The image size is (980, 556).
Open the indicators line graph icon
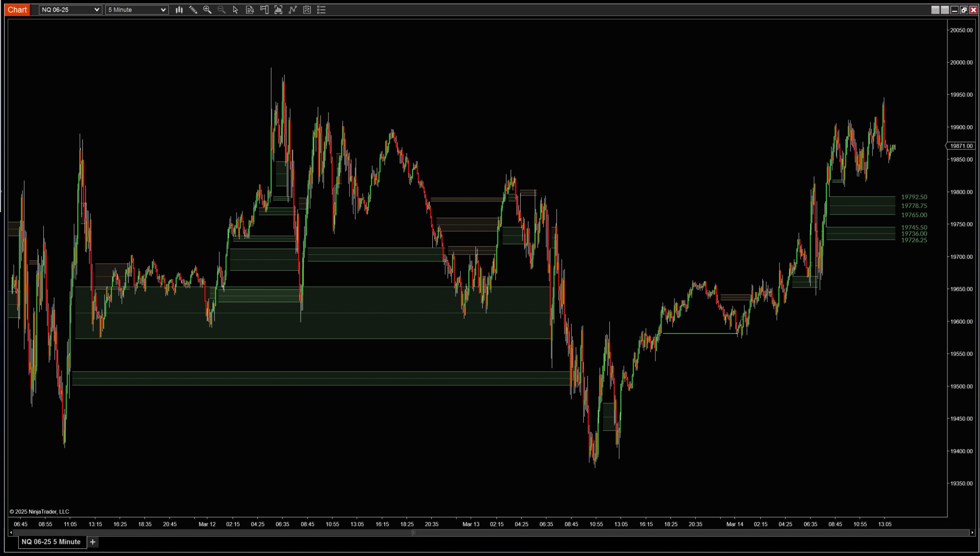[292, 10]
